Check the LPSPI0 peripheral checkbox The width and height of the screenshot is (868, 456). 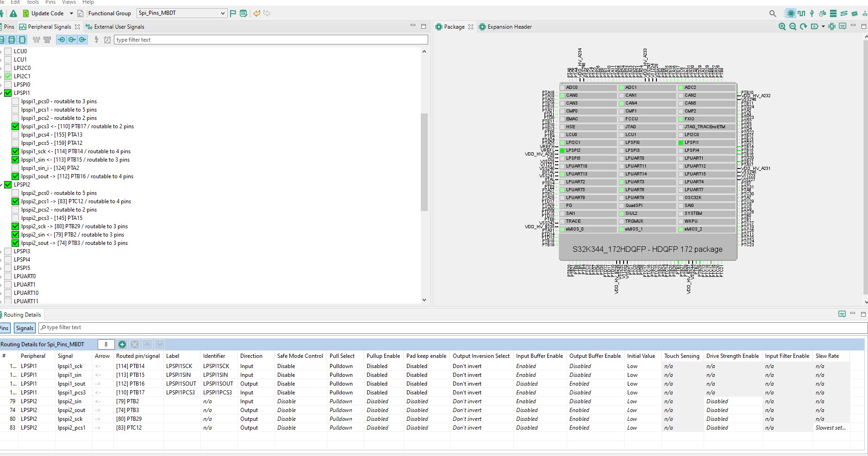[7, 84]
